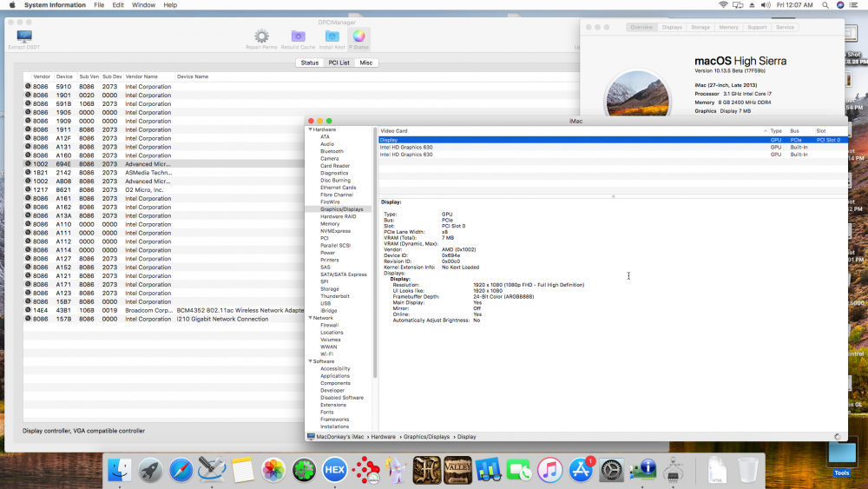The image size is (868, 489).
Task: Open Hex Fiend HEX icon in dock
Action: click(335, 470)
